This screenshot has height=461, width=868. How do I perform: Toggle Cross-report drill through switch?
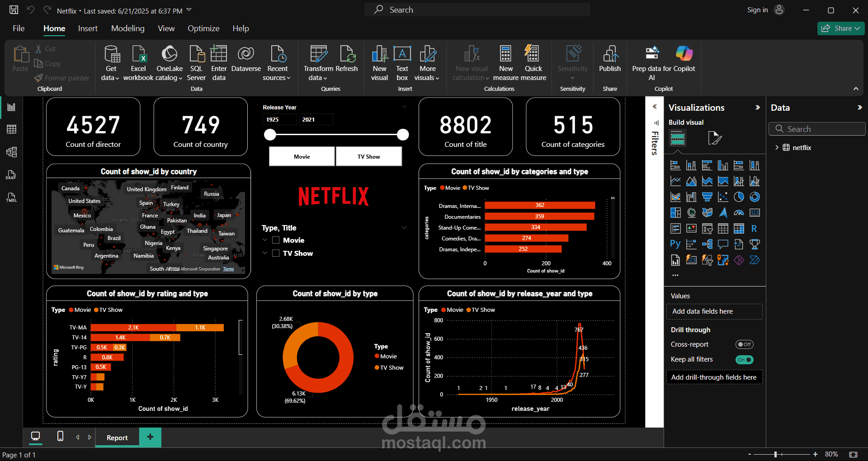click(744, 344)
